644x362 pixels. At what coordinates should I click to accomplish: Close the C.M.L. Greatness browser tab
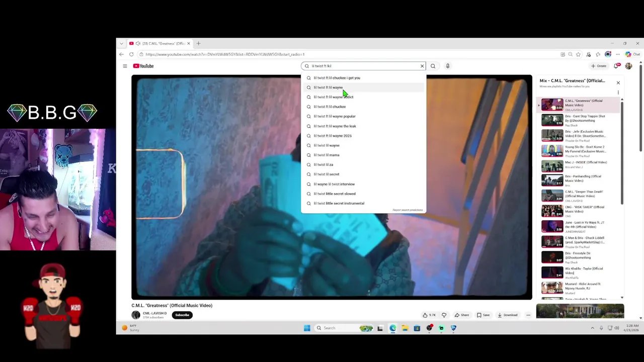[x=189, y=44]
